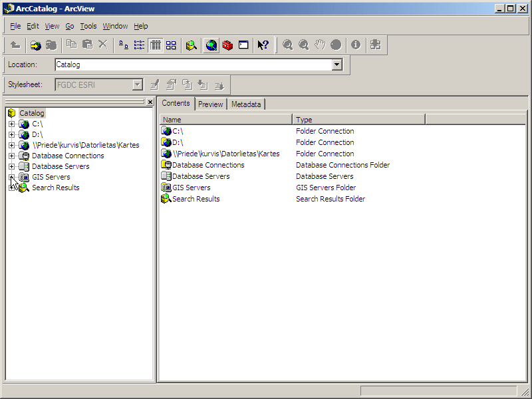532x399 pixels.
Task: Click the Copy toolbar icon
Action: [71, 45]
